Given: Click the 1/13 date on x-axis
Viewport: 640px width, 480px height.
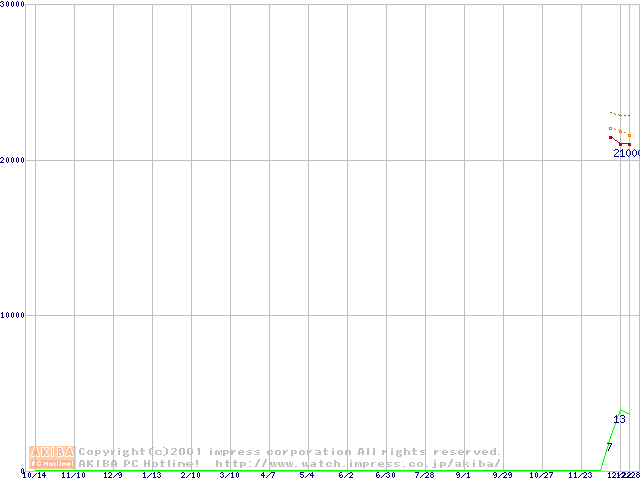Looking at the screenshot, I should click(x=151, y=476).
